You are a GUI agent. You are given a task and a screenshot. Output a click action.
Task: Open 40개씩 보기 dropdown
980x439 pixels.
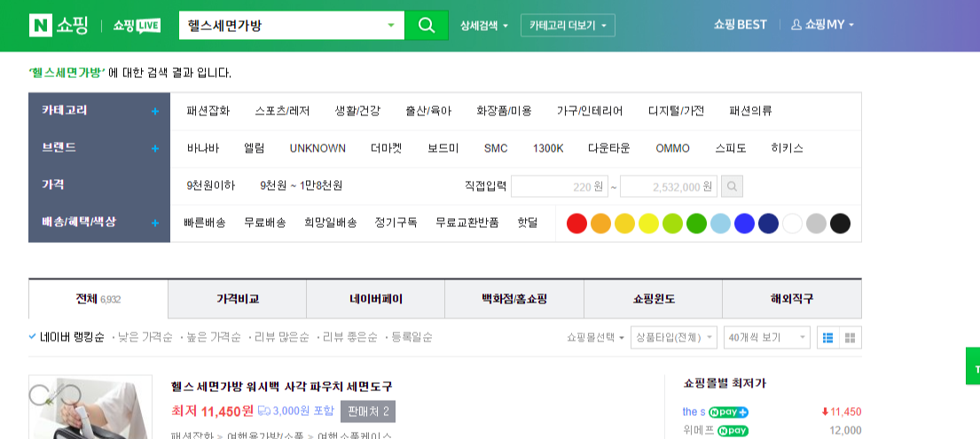click(767, 338)
